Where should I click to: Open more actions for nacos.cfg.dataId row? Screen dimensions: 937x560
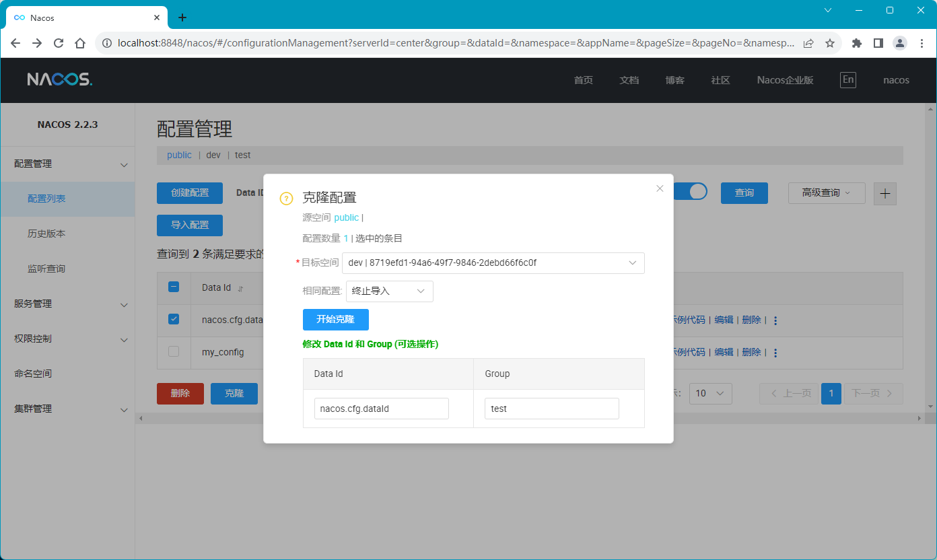coord(775,321)
